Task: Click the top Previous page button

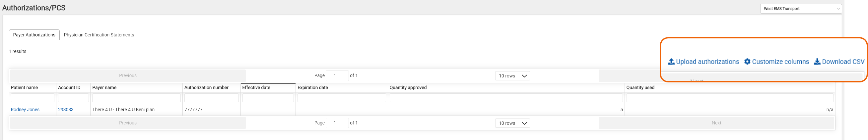Action: pyautogui.click(x=128, y=76)
